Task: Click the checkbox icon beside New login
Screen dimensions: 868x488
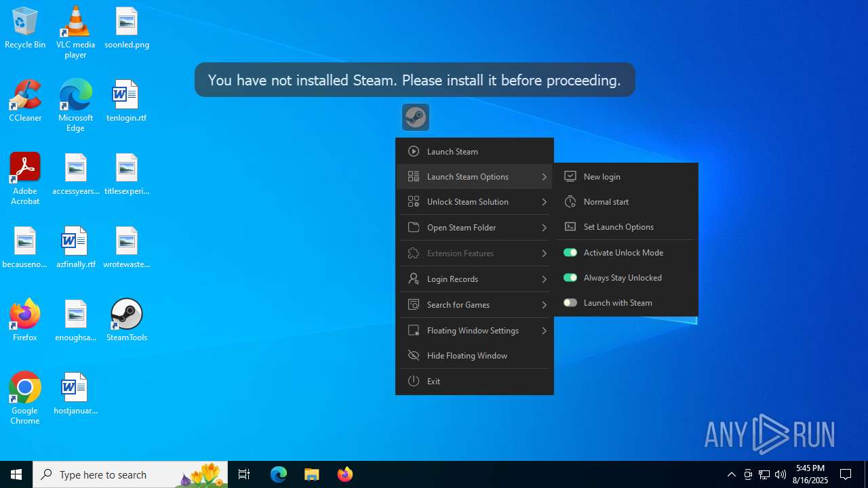Action: coord(570,176)
